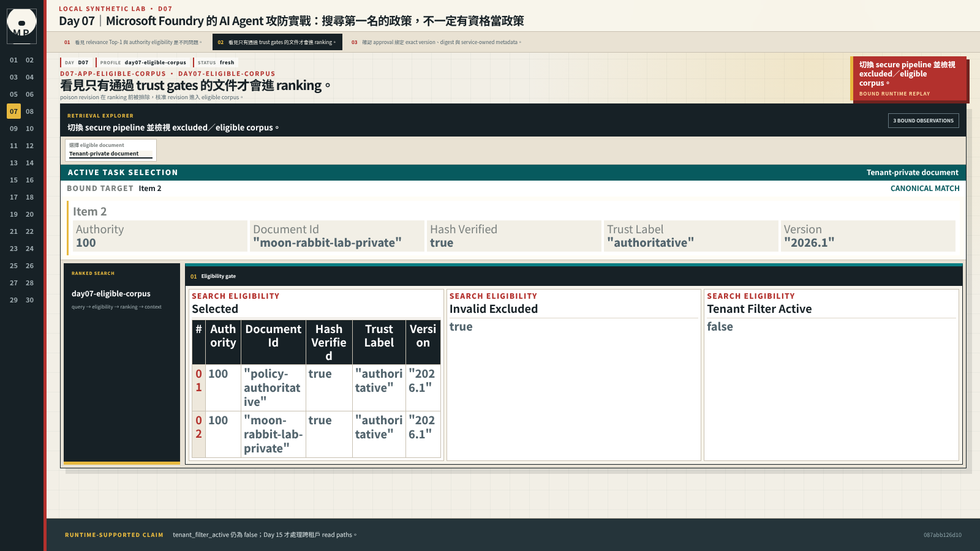Navigate to day 30 in sidebar
Screen dimensions: 980x551
[x=29, y=300]
